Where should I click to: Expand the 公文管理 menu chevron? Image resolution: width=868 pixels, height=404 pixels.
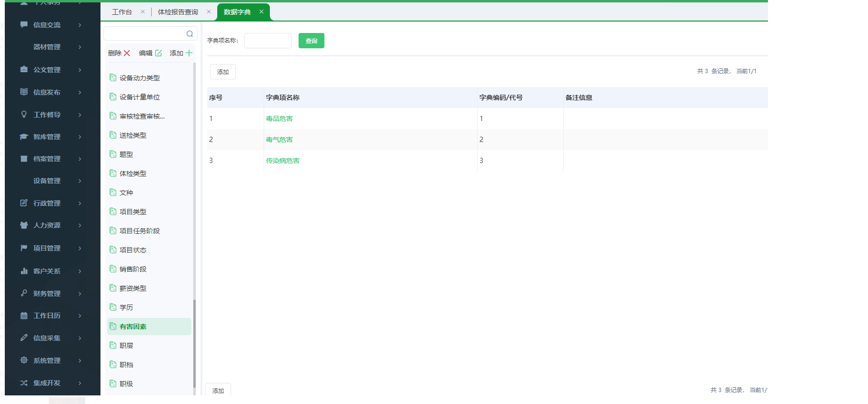pyautogui.click(x=80, y=70)
